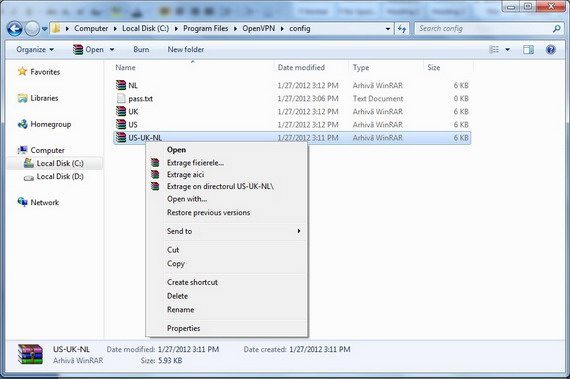This screenshot has width=570, height=379.
Task: Click the WinRAR icon of NL file
Action: (121, 85)
